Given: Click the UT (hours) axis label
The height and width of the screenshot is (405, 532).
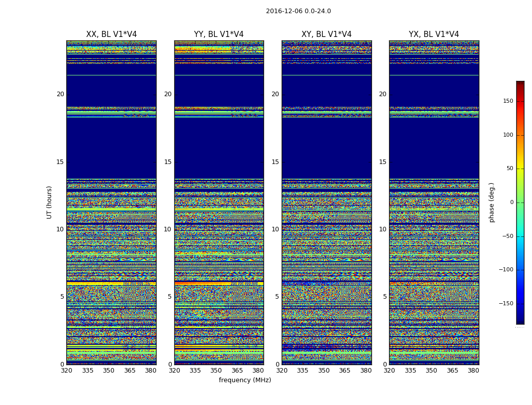Looking at the screenshot, I should click(49, 202).
